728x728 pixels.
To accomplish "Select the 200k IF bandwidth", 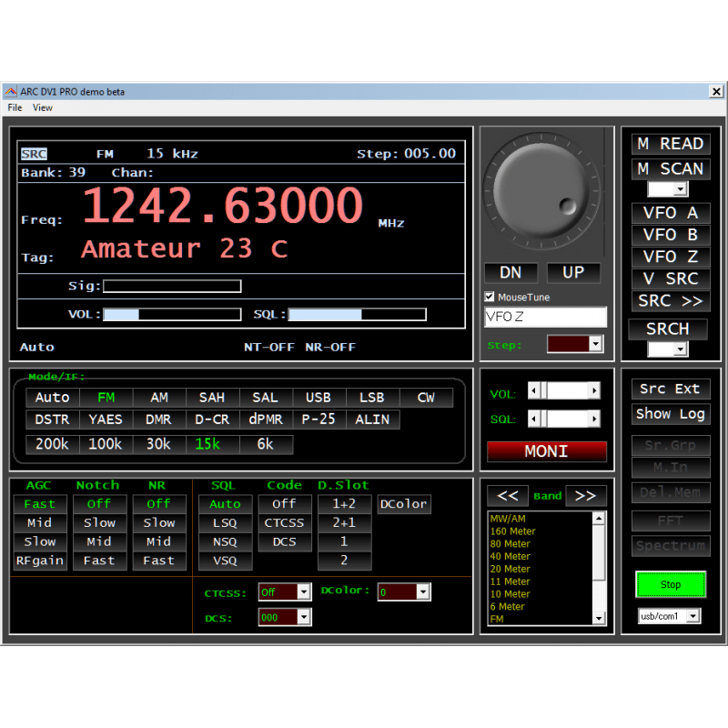I will point(52,444).
